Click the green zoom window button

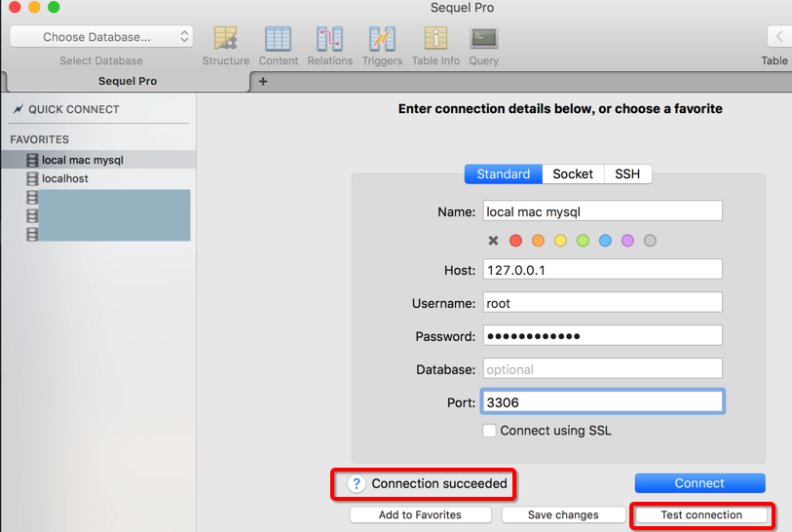(x=54, y=7)
